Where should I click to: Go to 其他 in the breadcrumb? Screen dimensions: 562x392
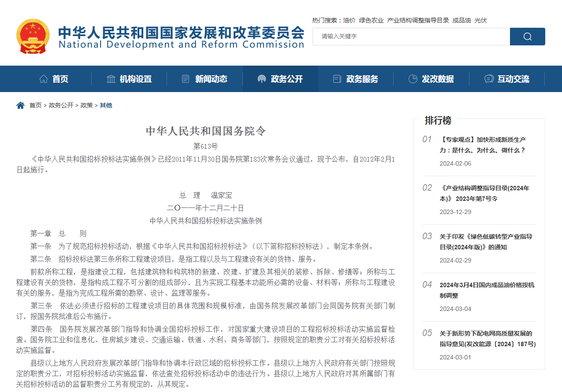click(106, 105)
